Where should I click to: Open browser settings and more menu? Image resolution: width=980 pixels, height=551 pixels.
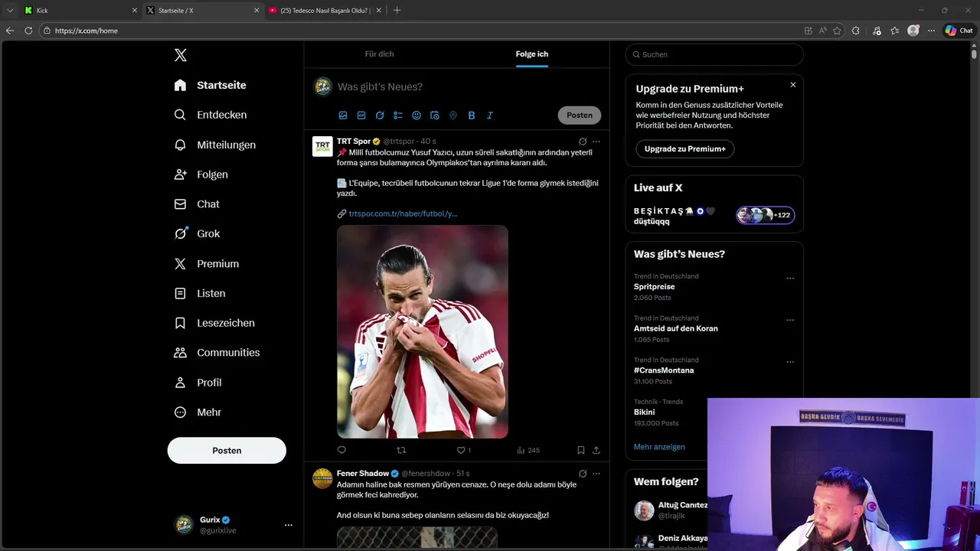931,31
